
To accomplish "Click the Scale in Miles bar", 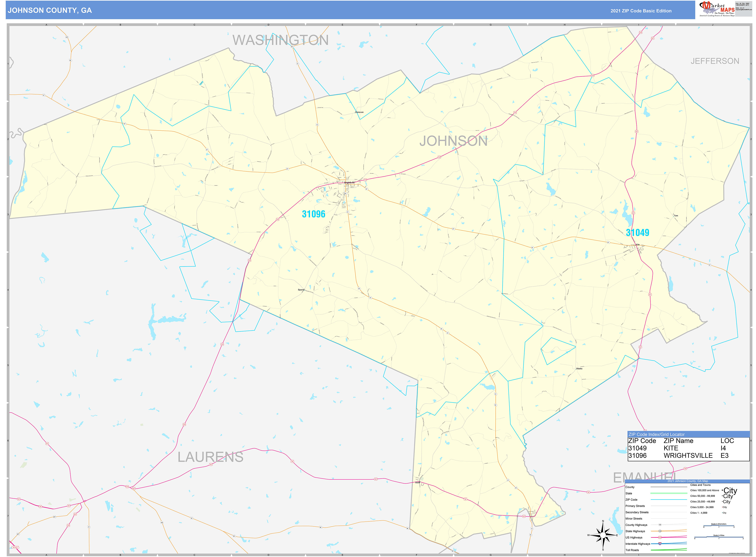I will tap(719, 538).
